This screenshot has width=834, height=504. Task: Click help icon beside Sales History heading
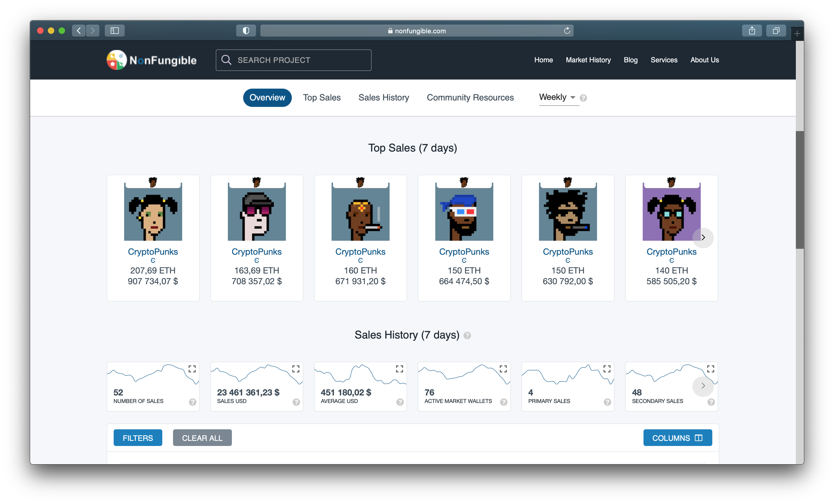click(x=467, y=335)
